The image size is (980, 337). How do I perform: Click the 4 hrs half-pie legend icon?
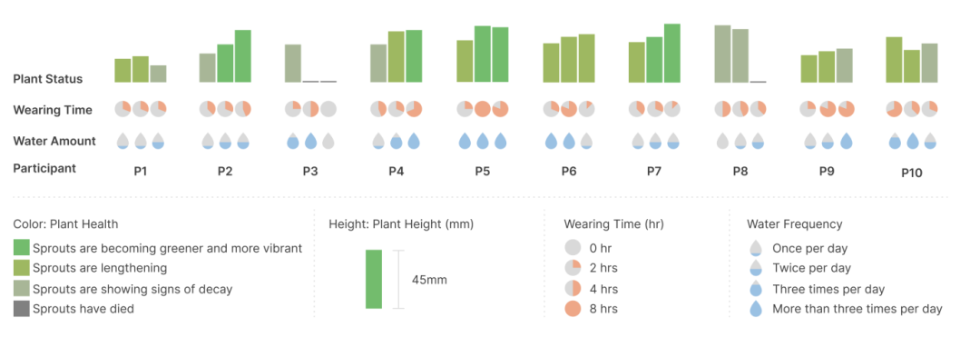pyautogui.click(x=573, y=288)
